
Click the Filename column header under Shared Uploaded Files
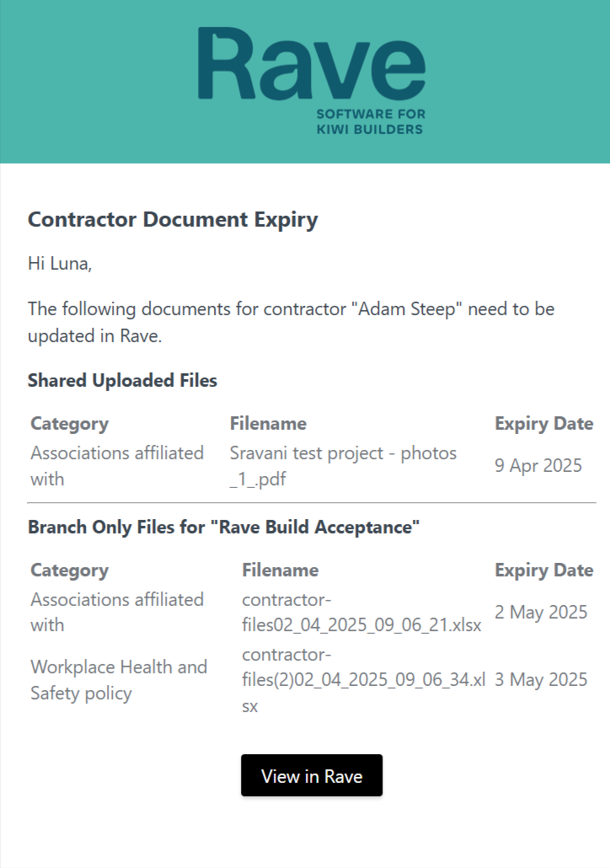268,423
